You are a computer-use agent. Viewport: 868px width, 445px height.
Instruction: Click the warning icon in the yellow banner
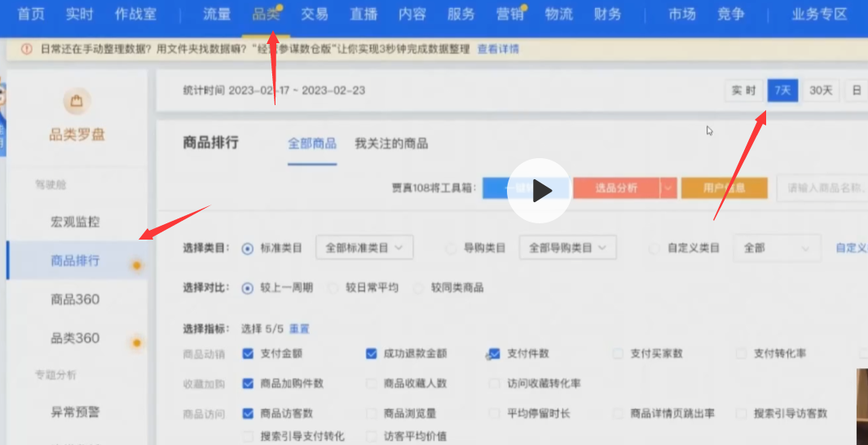coord(26,49)
